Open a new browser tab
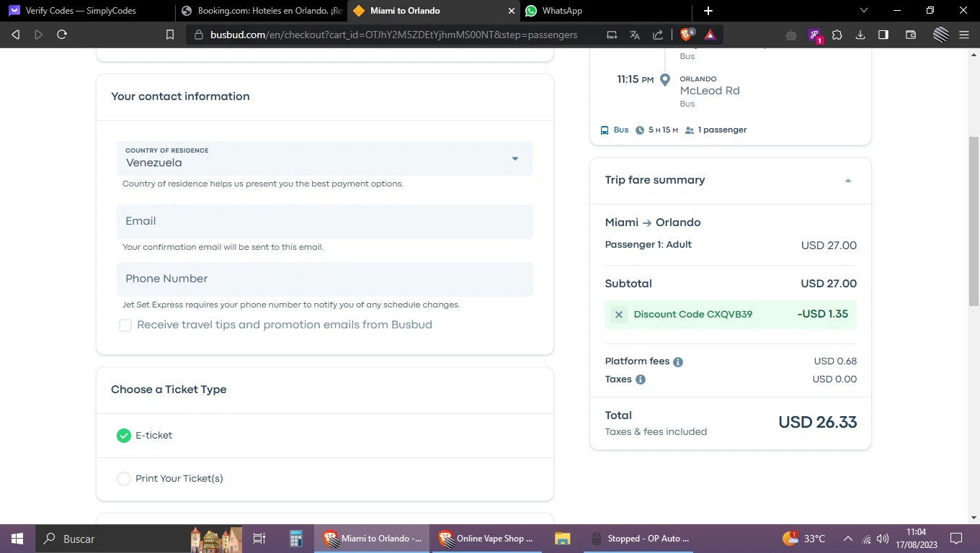Image resolution: width=980 pixels, height=553 pixels. pos(708,11)
